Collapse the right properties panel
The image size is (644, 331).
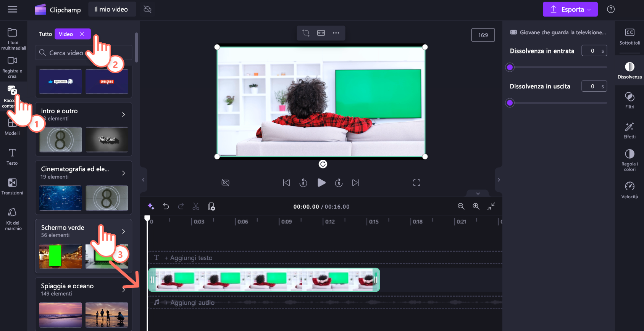[x=499, y=180]
